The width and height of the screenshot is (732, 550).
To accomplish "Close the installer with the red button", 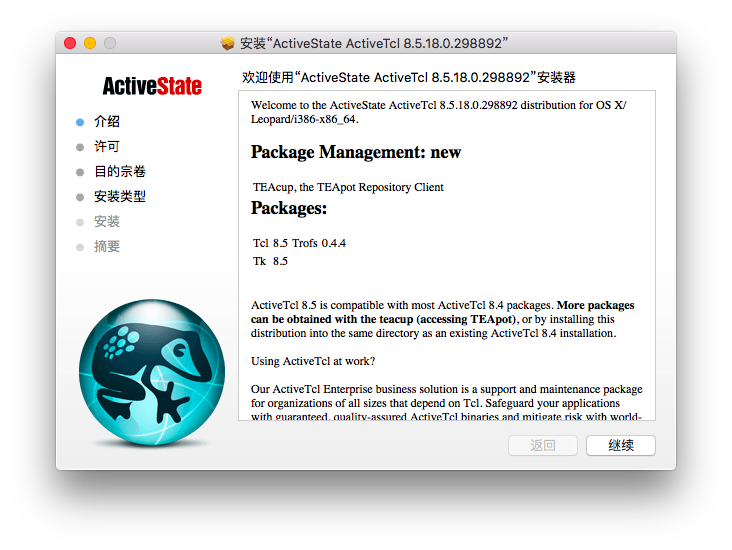I will [70, 43].
